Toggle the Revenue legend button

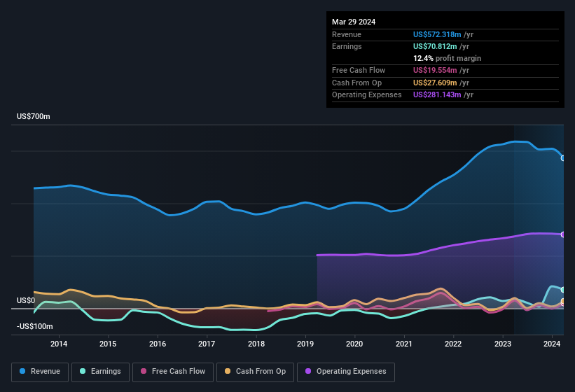40,372
